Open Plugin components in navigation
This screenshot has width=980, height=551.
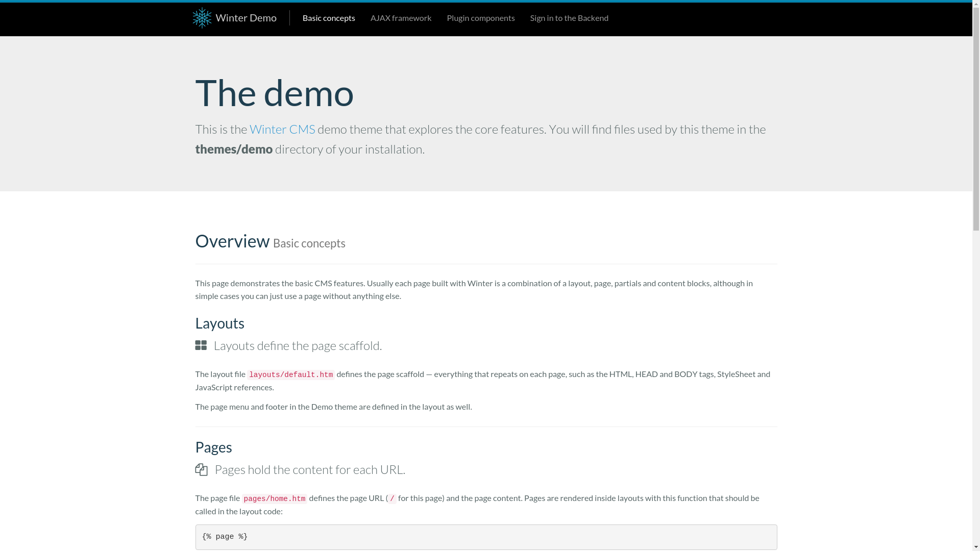point(480,18)
